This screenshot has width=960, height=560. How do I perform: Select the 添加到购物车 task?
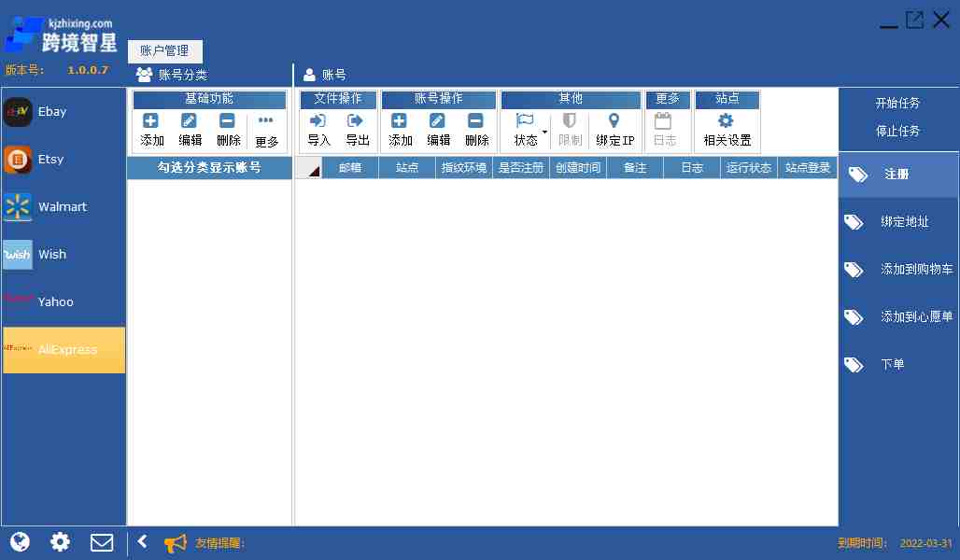pos(898,270)
